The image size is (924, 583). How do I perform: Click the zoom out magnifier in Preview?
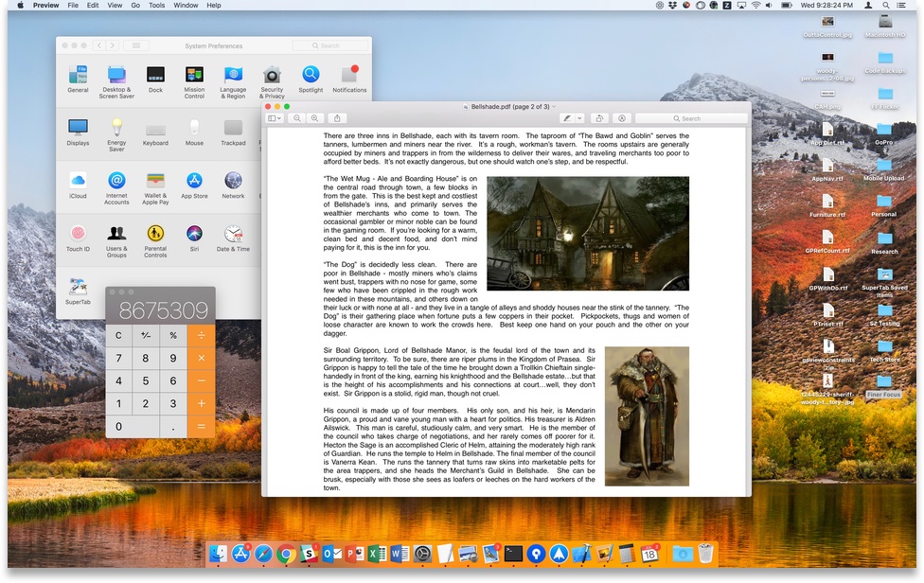(x=297, y=118)
